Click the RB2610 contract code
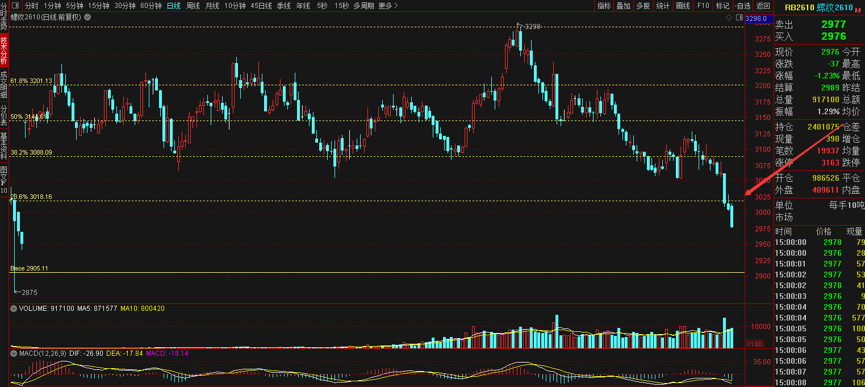This screenshot has width=865, height=387. coord(799,8)
